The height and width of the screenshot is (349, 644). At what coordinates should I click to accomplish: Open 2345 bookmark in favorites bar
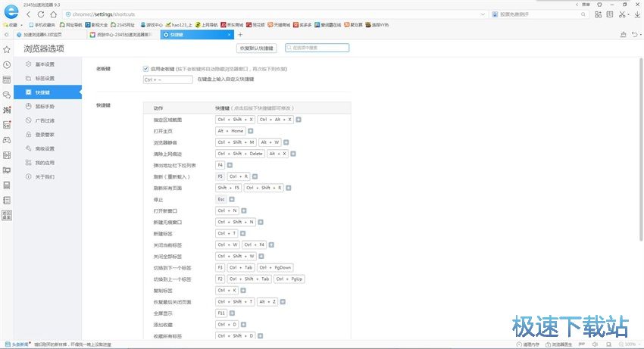(123, 25)
